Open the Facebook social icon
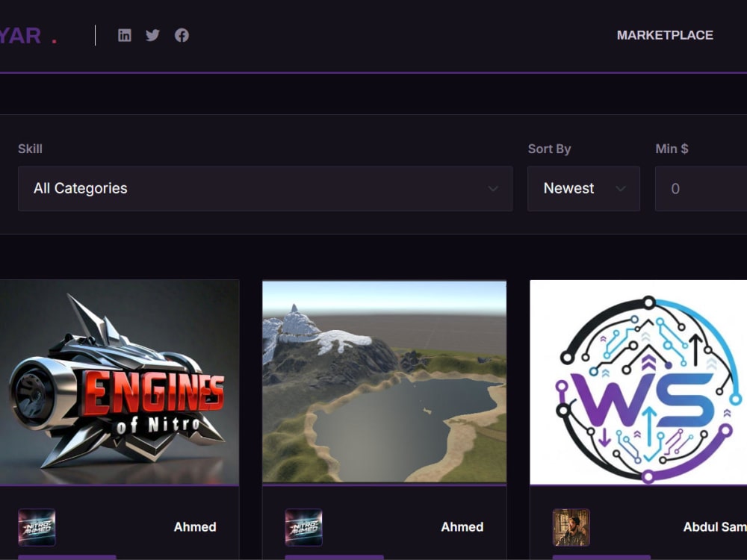Screen dimensions: 747x560 (x=182, y=35)
